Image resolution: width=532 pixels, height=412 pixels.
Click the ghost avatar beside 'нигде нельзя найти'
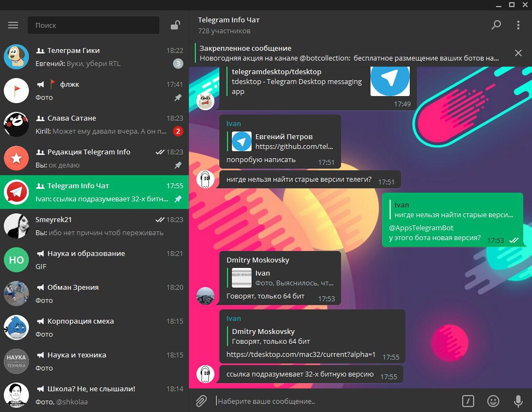point(205,179)
